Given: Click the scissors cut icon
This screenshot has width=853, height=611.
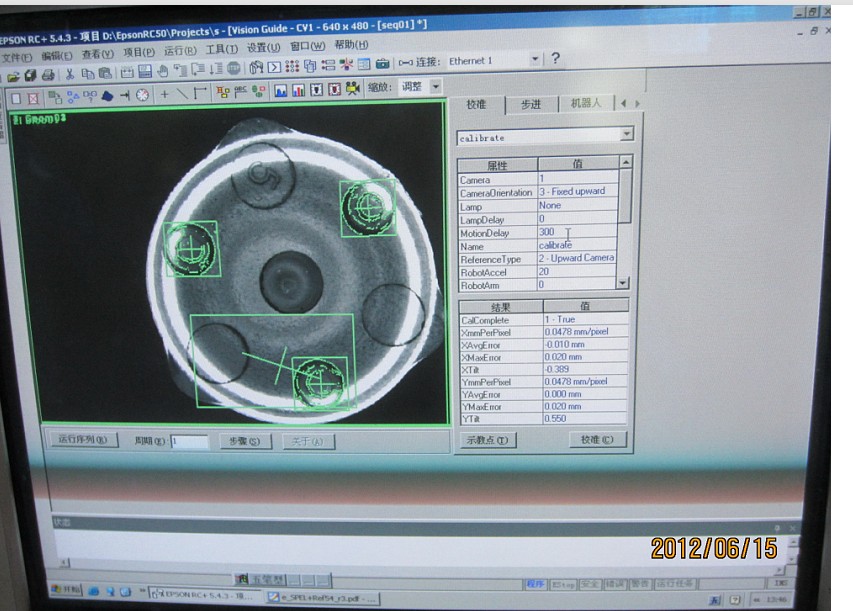Looking at the screenshot, I should (x=70, y=75).
